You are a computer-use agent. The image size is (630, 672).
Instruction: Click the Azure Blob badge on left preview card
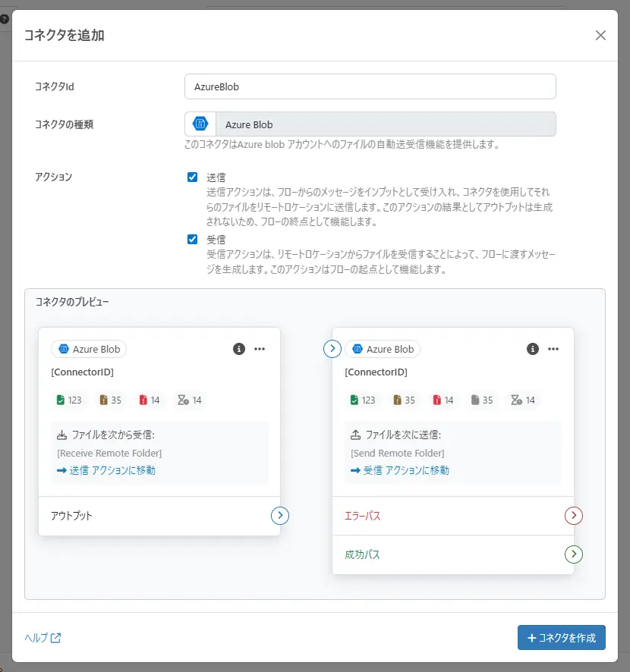(89, 349)
